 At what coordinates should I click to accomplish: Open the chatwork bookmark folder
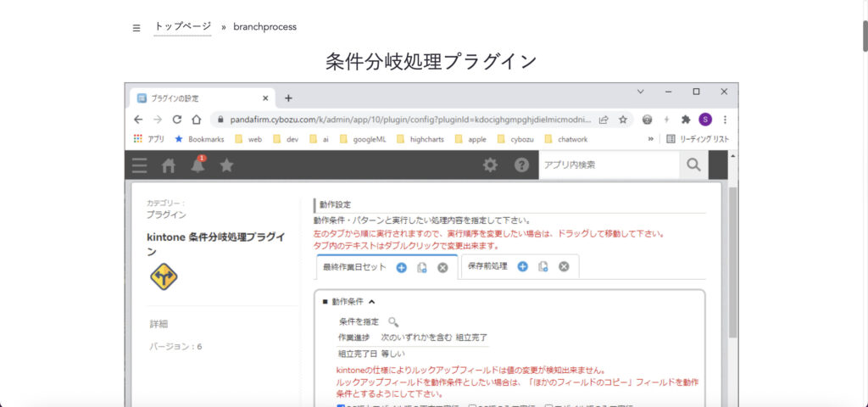click(x=566, y=140)
